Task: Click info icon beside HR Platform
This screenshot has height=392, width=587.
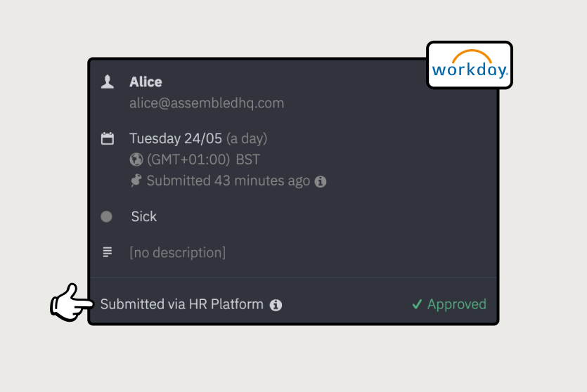Action: click(x=276, y=305)
